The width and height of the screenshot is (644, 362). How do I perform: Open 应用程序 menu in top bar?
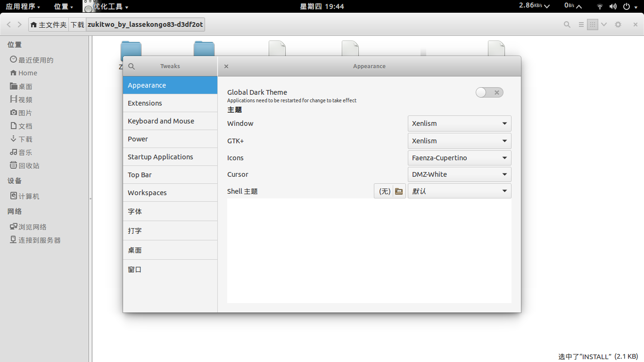[23, 7]
